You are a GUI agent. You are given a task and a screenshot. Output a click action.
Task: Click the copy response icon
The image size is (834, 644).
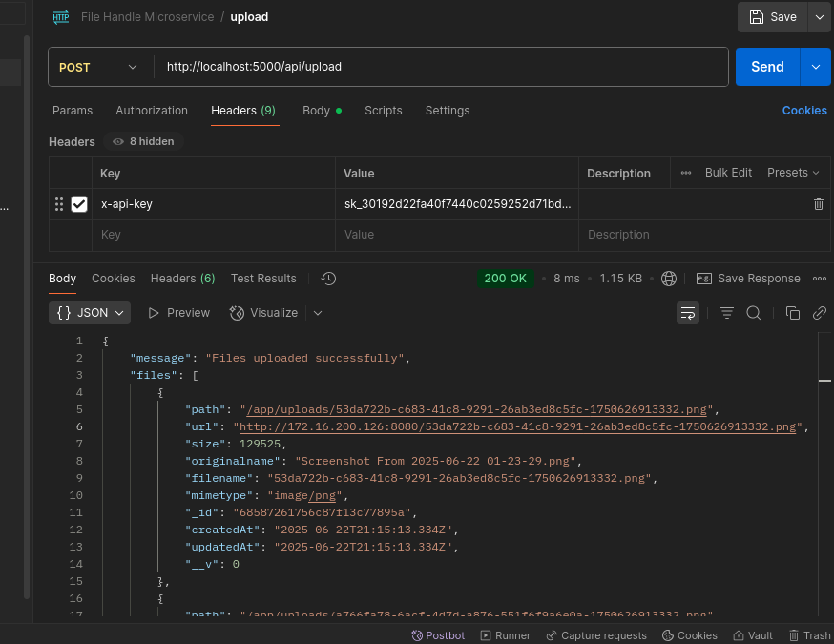click(792, 313)
